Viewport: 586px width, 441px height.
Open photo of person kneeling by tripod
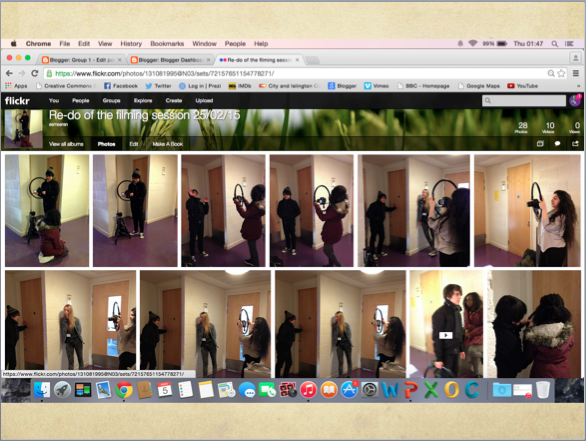tap(47, 210)
